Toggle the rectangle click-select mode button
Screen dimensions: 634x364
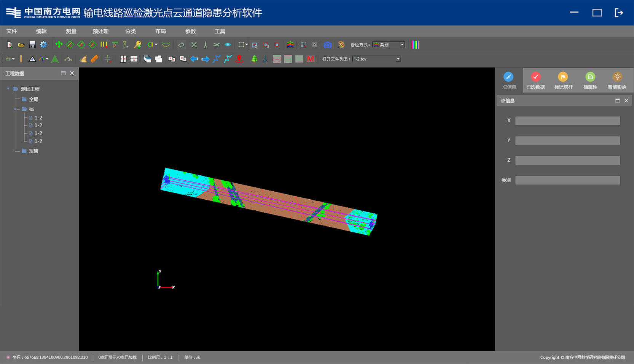(x=255, y=45)
